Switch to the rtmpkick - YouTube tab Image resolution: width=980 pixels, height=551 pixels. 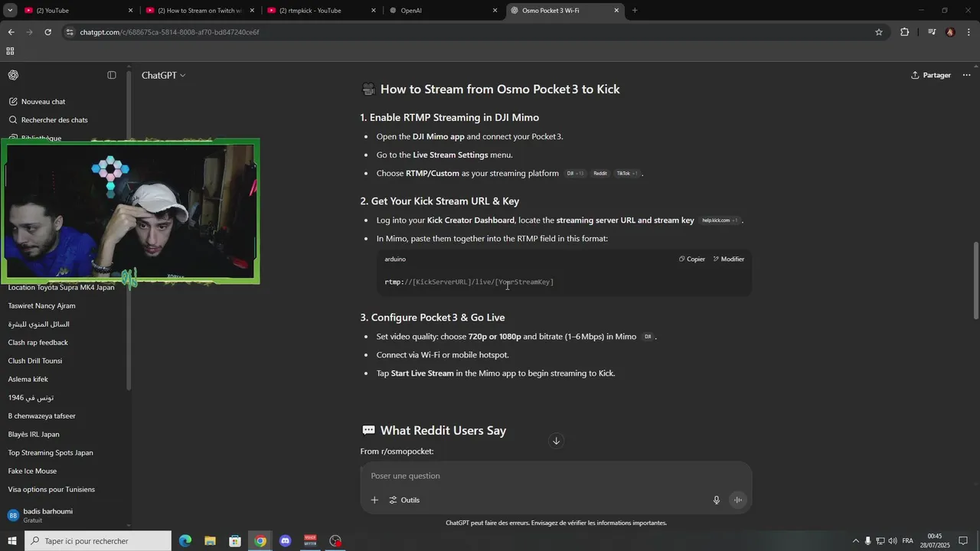tap(322, 11)
